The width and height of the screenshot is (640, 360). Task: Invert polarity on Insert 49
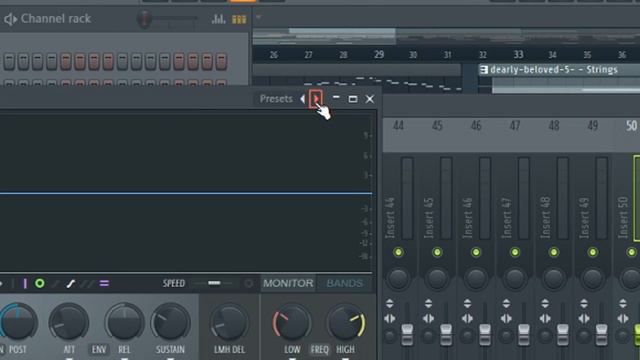tap(584, 303)
